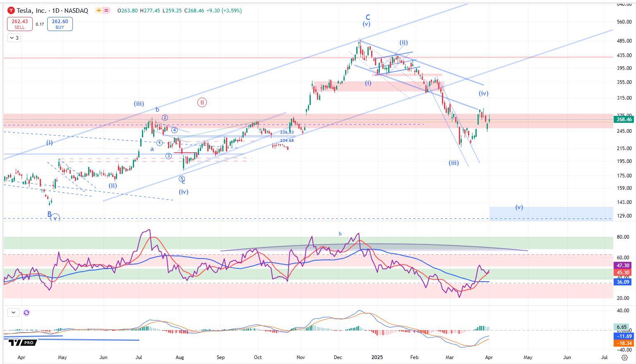Click the purple refresh icon in the MACD pane

click(26, 313)
